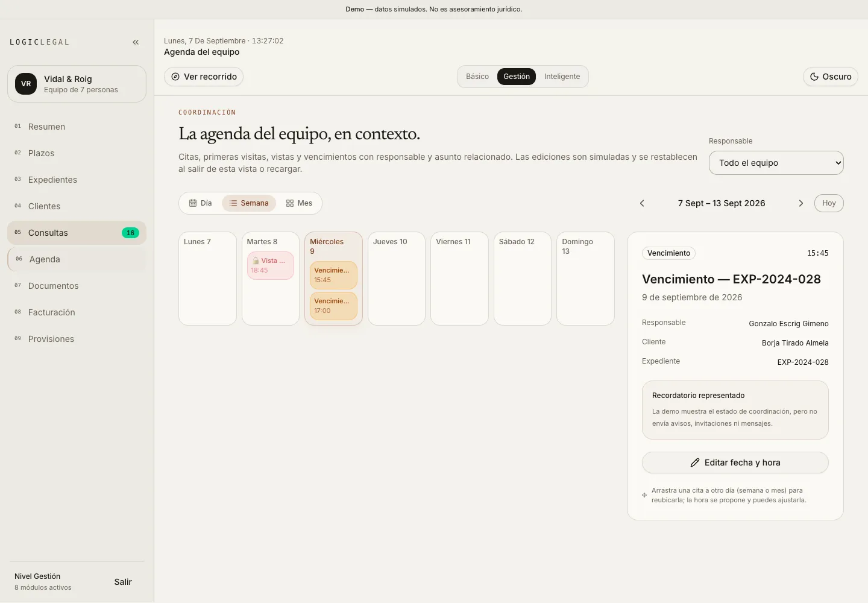Click Salir to log out
Image resolution: width=868 pixels, height=603 pixels.
(x=123, y=582)
